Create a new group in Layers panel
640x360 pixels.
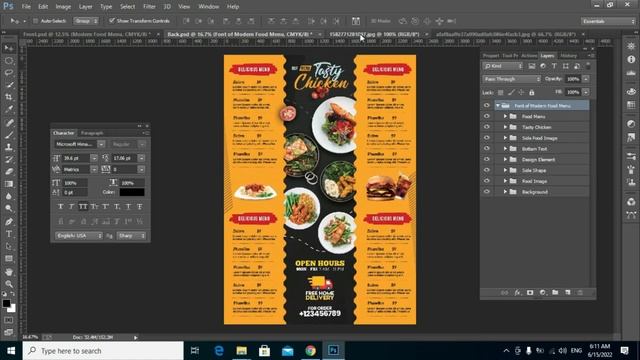click(555, 292)
